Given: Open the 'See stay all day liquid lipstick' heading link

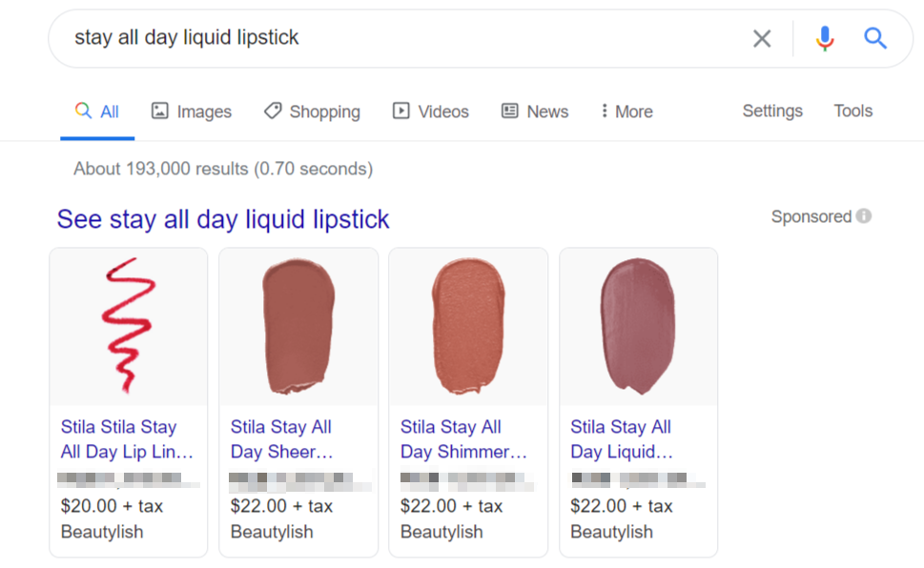Looking at the screenshot, I should coord(223,219).
